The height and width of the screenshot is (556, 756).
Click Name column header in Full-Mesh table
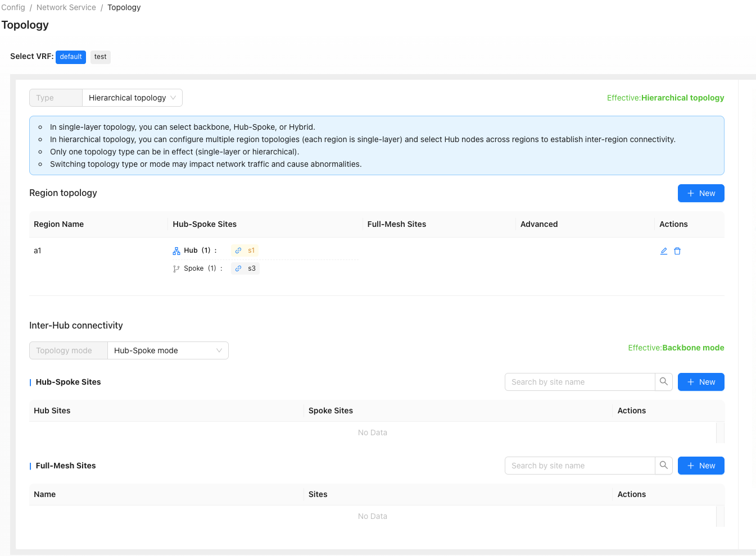click(x=45, y=494)
